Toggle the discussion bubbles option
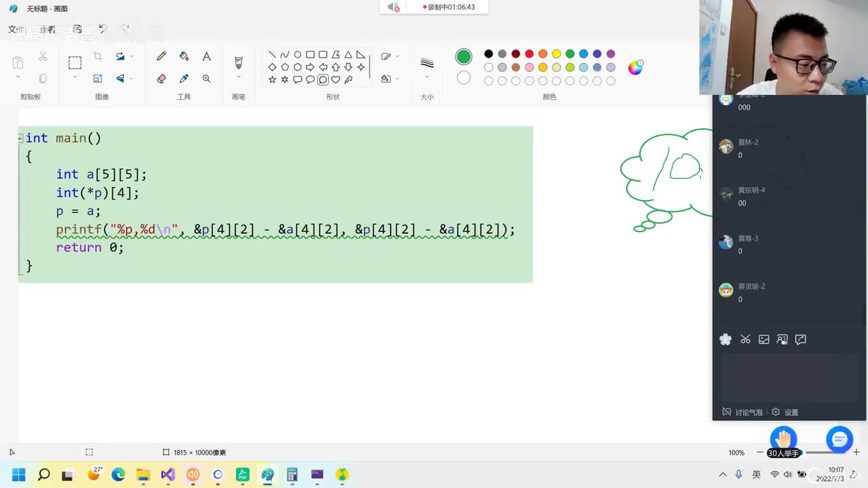868x488 pixels. click(742, 412)
